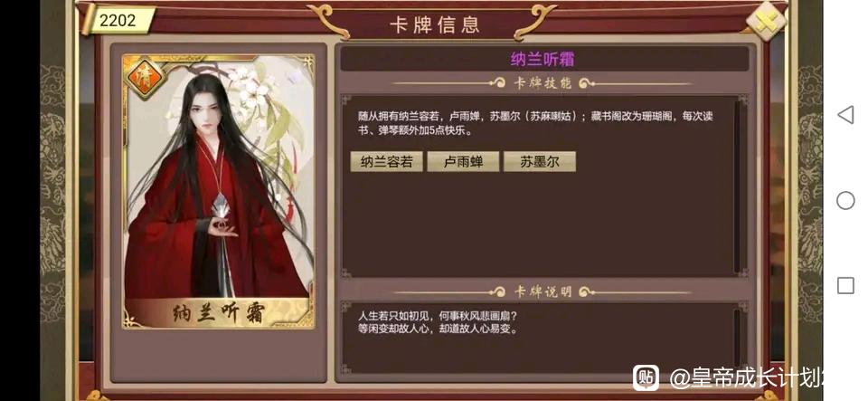Tap the Android recent apps square
868x401 pixels.
845,286
